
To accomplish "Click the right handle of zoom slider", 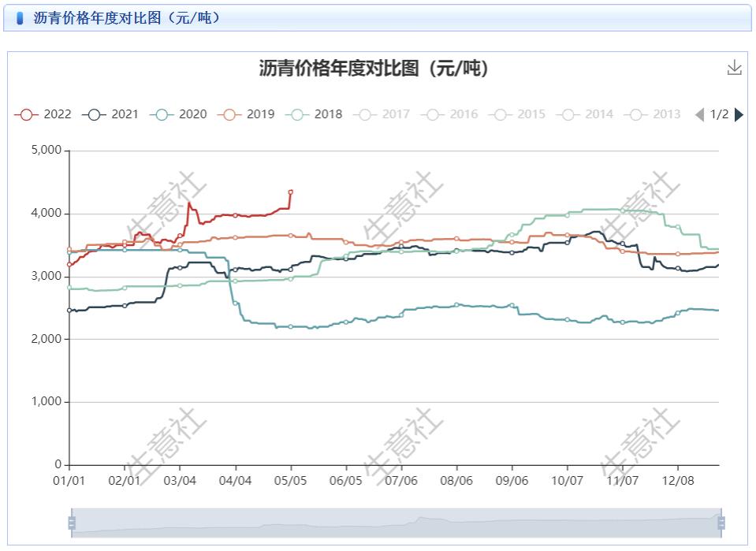I will (x=721, y=523).
